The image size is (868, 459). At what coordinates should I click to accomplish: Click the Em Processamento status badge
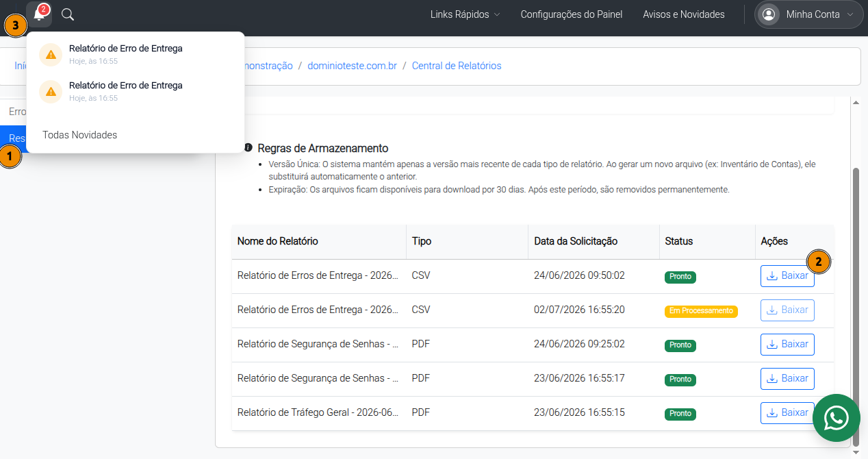click(x=701, y=311)
